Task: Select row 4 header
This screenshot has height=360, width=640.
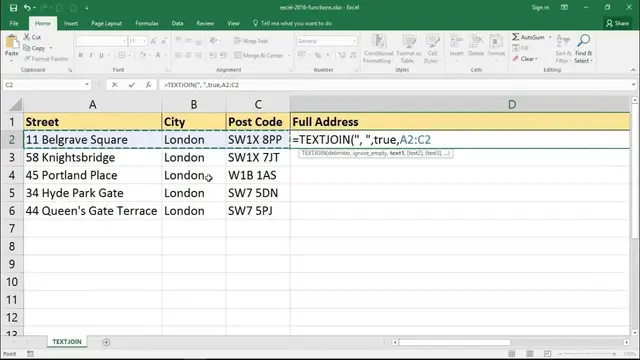Action: click(x=12, y=175)
